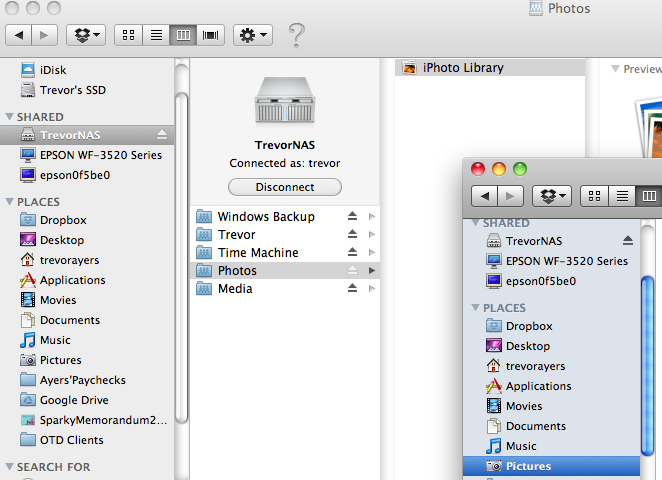Open Desktop in the Photos window sidebar
The height and width of the screenshot is (480, 662).
coord(87,240)
